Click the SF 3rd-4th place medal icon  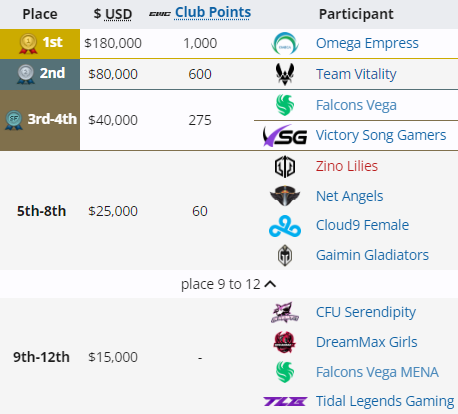point(14,120)
